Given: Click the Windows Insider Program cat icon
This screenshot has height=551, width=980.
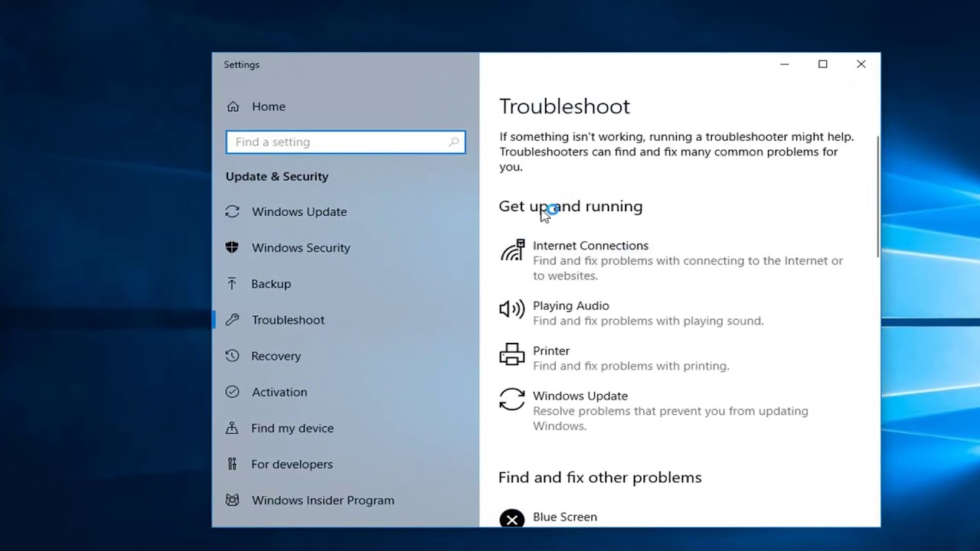Looking at the screenshot, I should coord(232,500).
